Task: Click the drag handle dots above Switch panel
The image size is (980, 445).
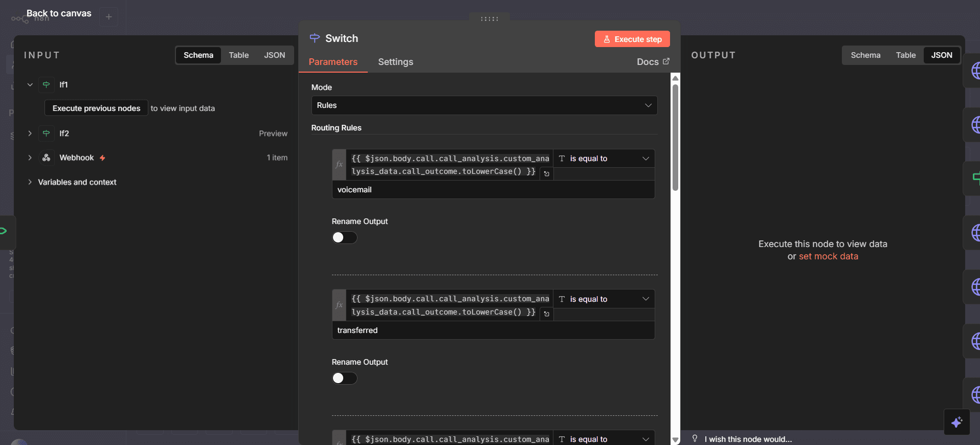Action: (x=489, y=19)
